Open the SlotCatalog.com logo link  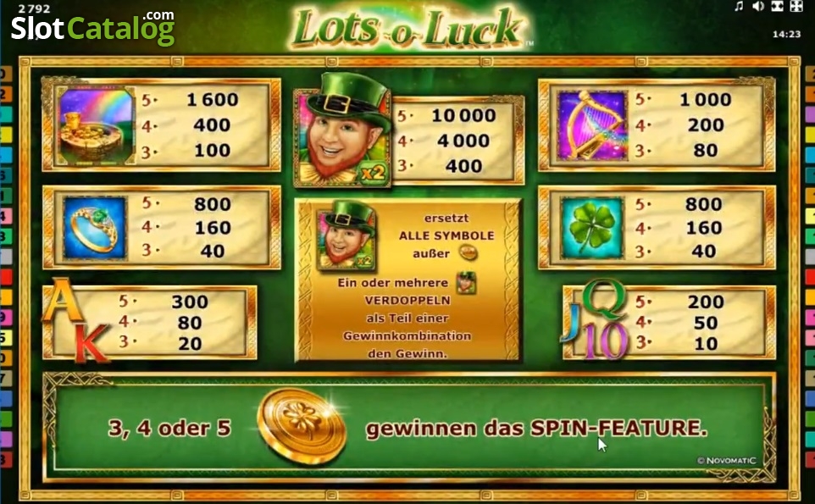tap(92, 27)
